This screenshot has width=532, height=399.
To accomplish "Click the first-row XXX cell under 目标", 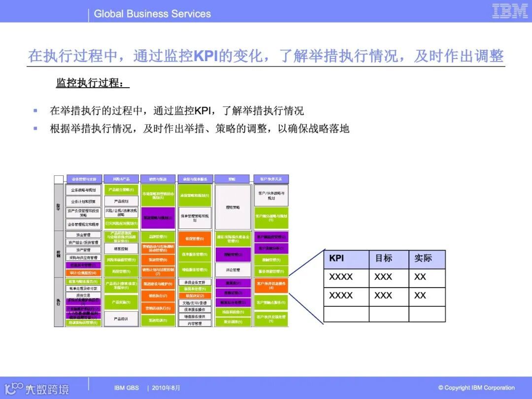I will [x=389, y=278].
